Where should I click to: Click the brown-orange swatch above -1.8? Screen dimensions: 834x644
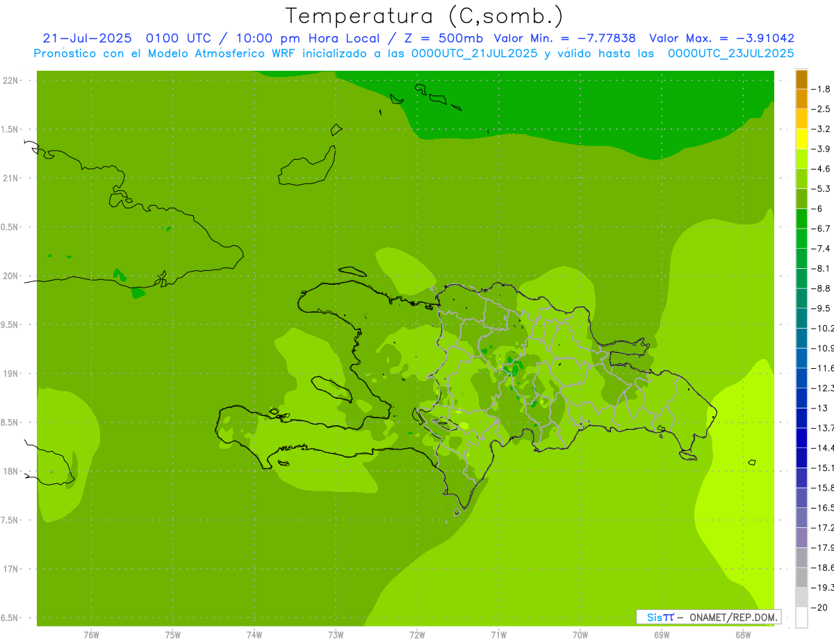[801, 80]
